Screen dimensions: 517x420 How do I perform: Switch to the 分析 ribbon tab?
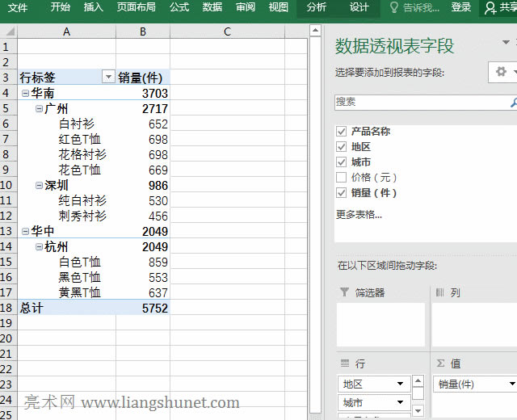click(x=317, y=7)
